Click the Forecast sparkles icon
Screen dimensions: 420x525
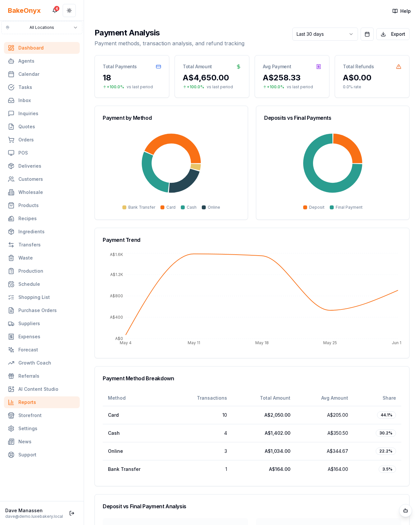coord(11,350)
